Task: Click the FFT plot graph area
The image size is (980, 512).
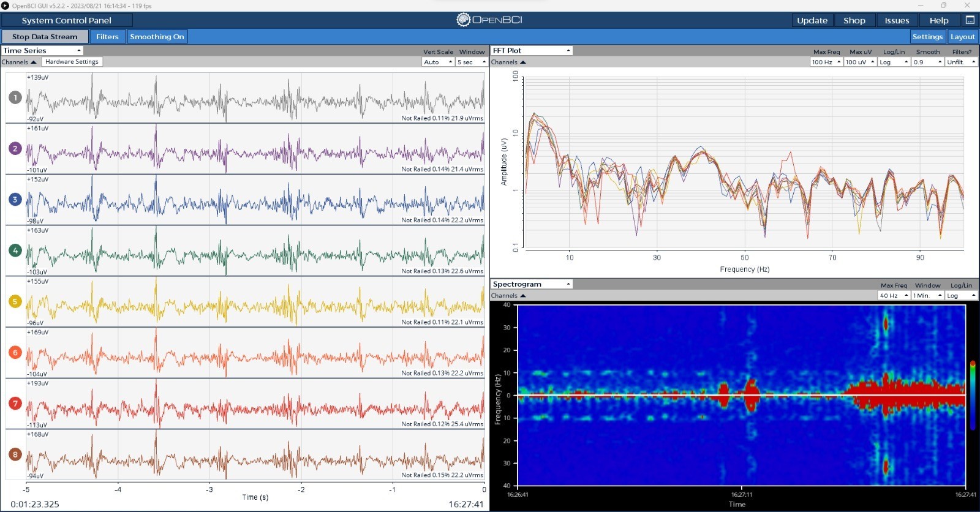Action: pyautogui.click(x=744, y=163)
